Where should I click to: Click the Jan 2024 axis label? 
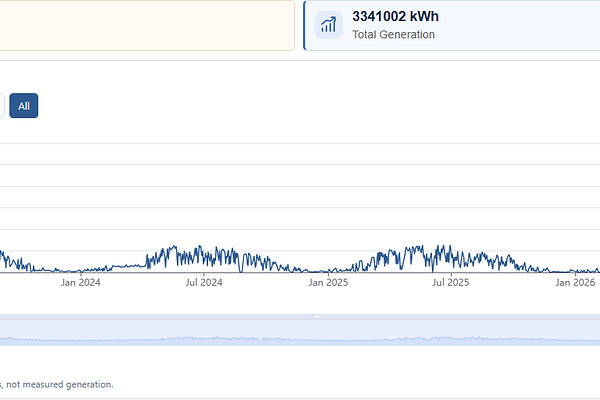click(x=81, y=282)
